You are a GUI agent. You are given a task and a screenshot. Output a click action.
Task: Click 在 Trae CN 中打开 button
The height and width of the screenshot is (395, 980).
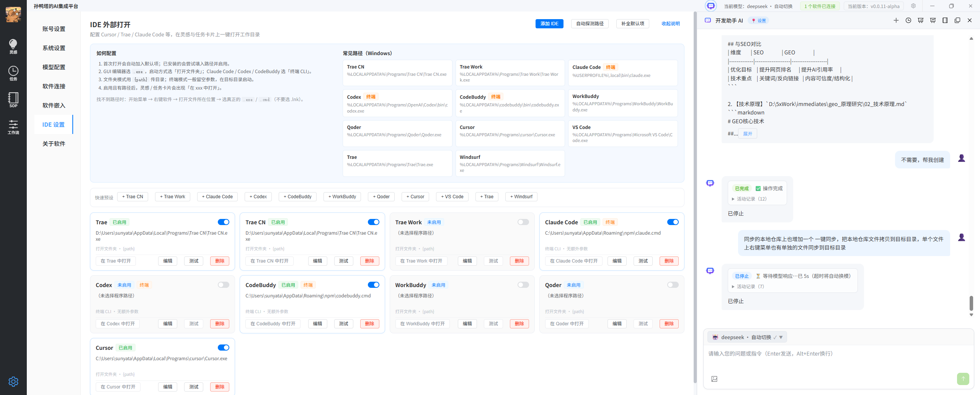click(x=269, y=261)
